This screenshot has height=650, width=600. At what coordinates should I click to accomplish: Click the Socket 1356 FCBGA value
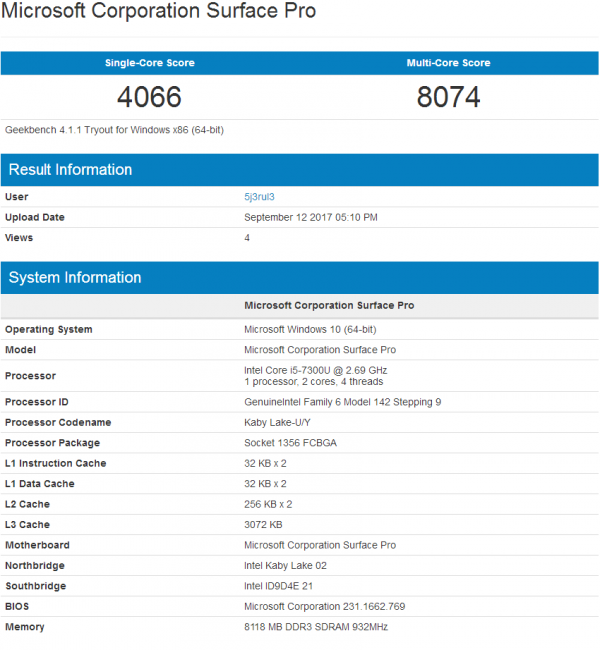(x=290, y=443)
